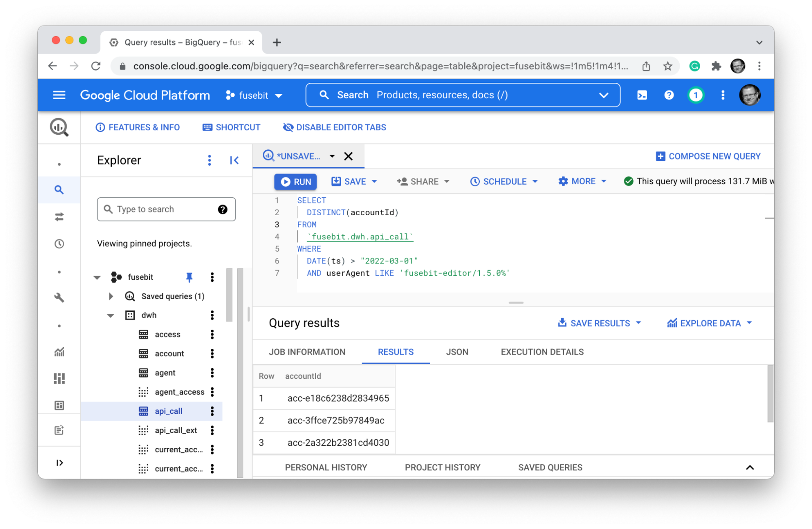
Task: Expand the history panel chevron
Action: click(750, 467)
